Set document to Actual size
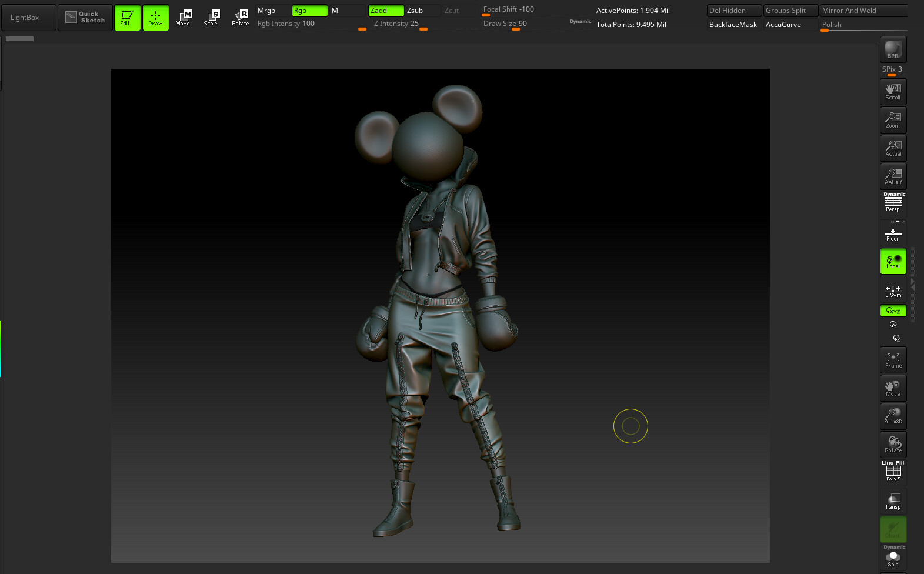This screenshot has width=924, height=574. (893, 148)
